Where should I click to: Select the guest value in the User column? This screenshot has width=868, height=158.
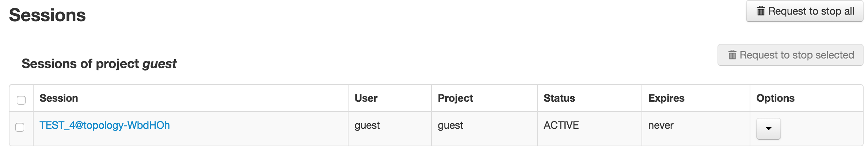pyautogui.click(x=367, y=125)
